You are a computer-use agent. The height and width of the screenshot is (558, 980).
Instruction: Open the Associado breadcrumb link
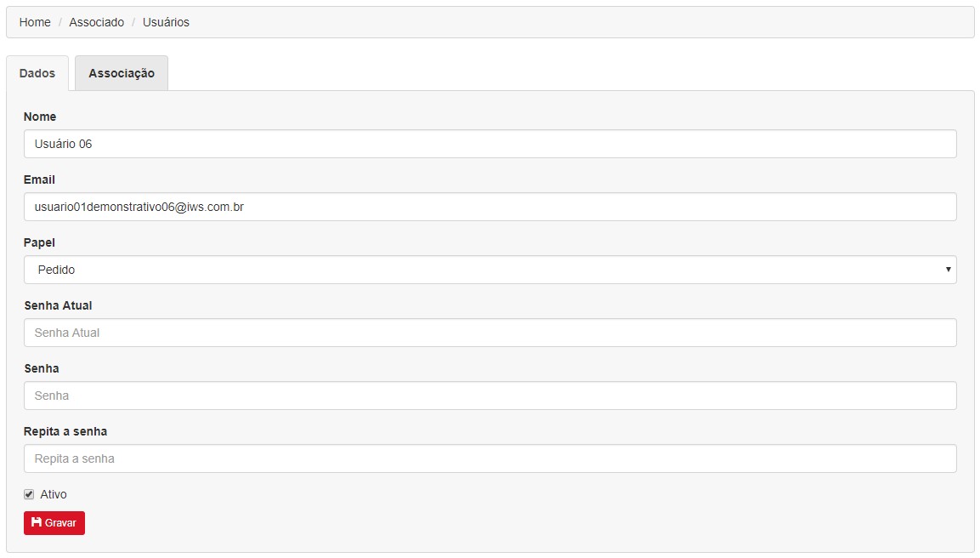pos(96,22)
